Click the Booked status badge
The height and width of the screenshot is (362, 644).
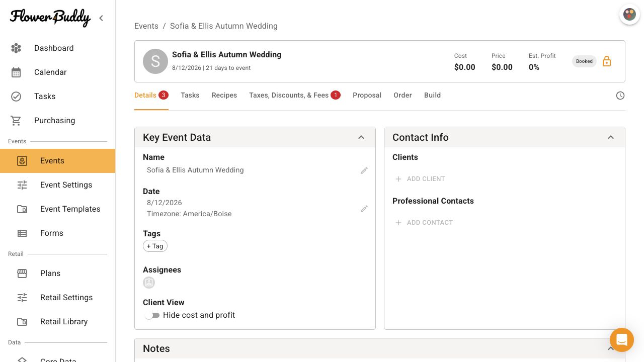(x=584, y=61)
